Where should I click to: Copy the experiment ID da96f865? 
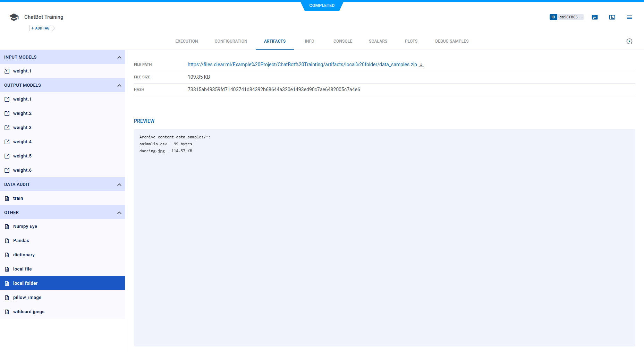[x=566, y=17]
